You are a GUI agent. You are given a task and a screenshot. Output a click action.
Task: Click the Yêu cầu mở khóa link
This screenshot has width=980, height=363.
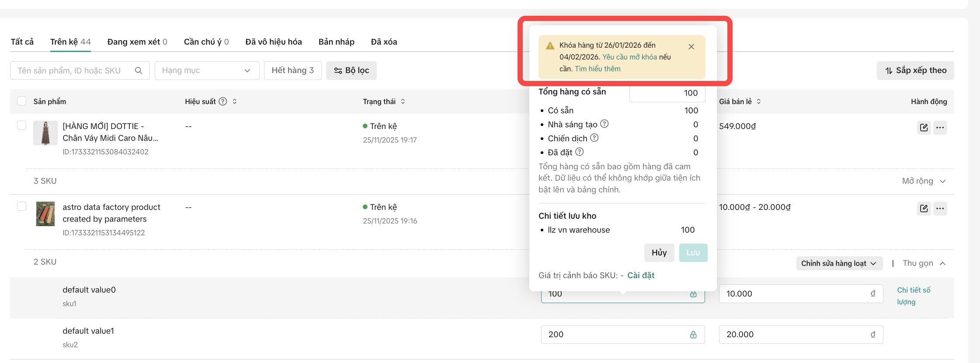629,57
